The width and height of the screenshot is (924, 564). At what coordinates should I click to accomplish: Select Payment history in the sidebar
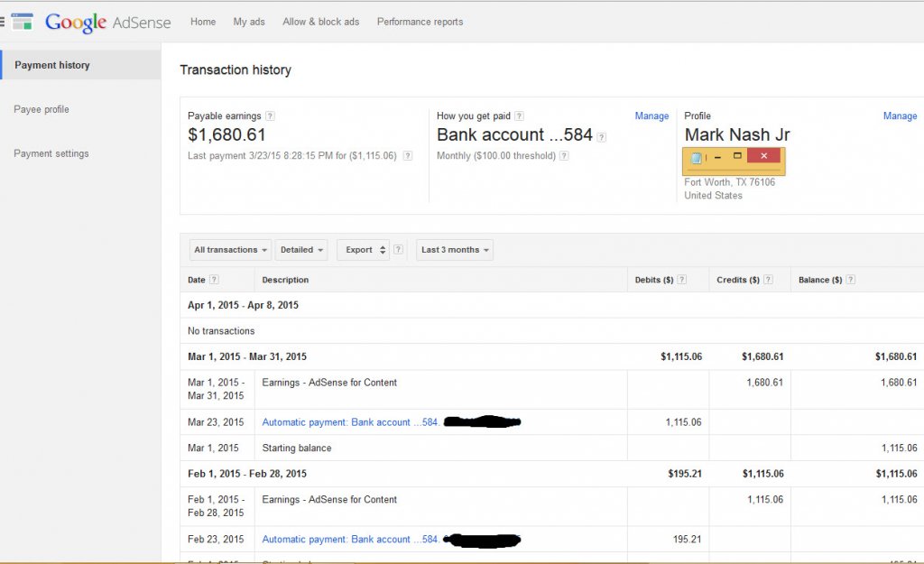(80, 65)
